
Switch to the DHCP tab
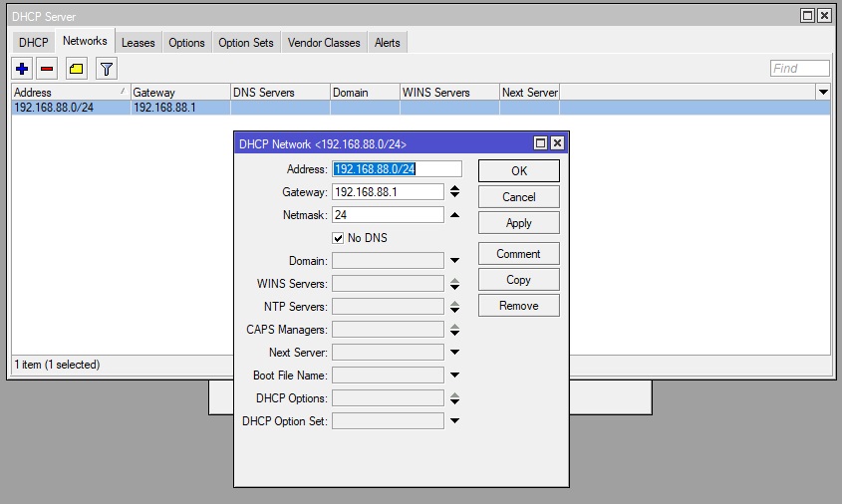tap(33, 43)
